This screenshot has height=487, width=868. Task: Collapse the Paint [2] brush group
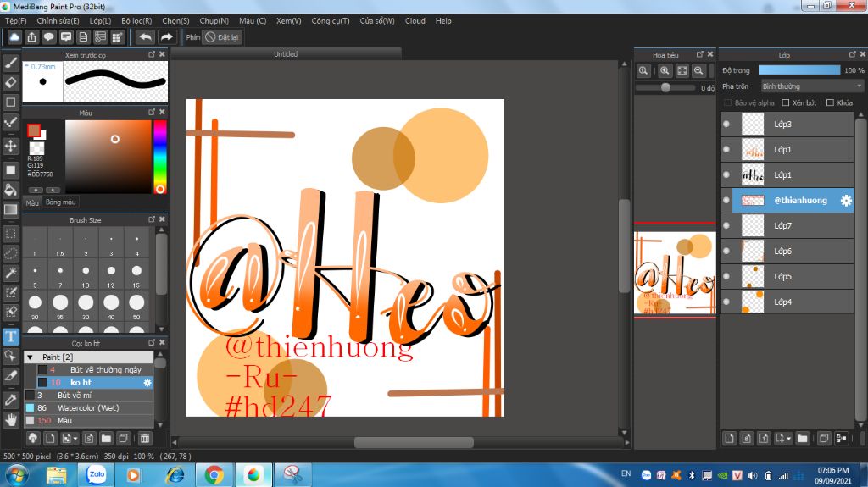tap(30, 357)
